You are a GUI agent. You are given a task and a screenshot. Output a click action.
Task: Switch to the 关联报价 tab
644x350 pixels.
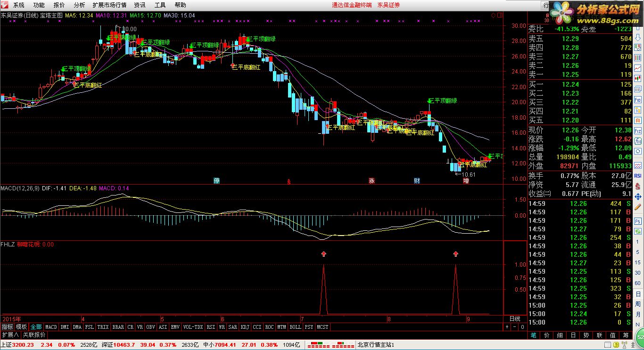[x=34, y=335]
